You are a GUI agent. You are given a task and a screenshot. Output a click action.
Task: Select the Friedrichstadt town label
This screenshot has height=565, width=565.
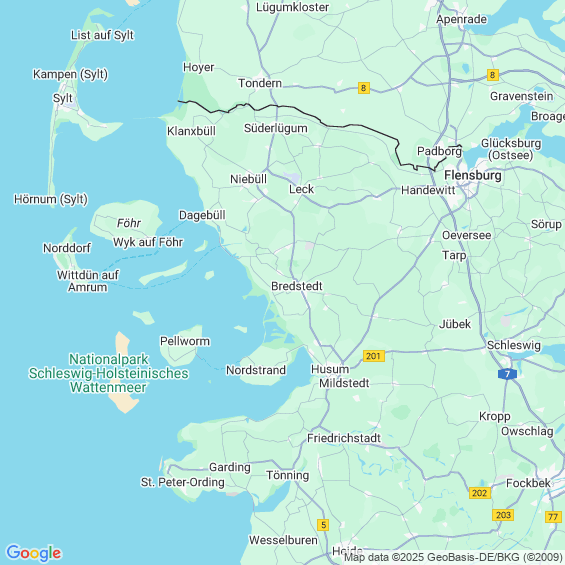click(344, 438)
